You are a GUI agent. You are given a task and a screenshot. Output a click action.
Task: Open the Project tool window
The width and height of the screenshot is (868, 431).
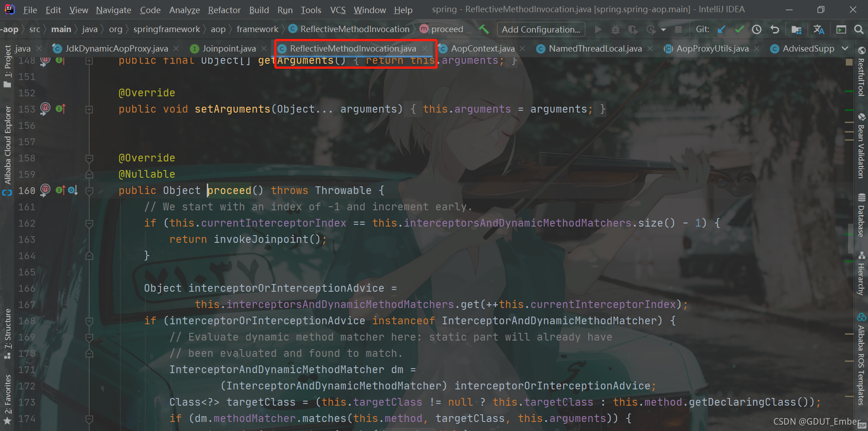point(7,66)
